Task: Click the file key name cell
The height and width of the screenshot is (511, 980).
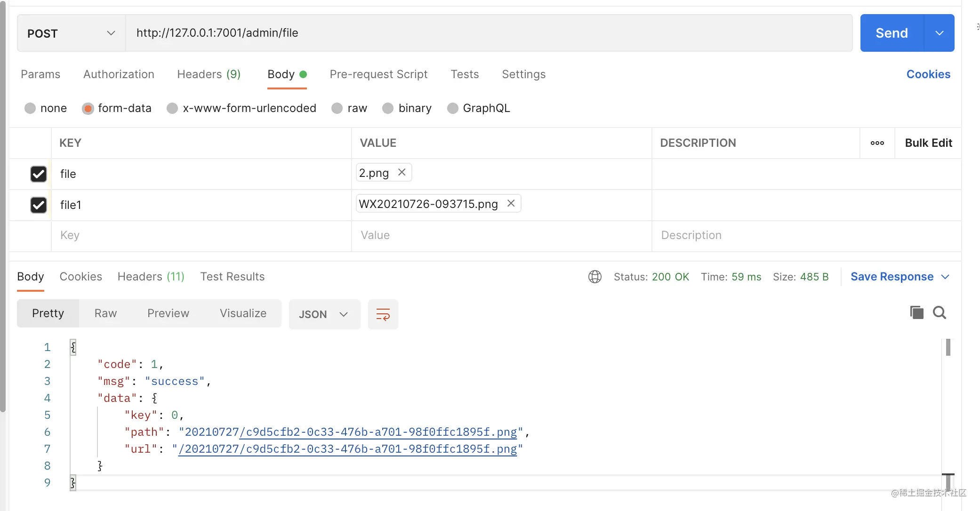Action: [201, 174]
